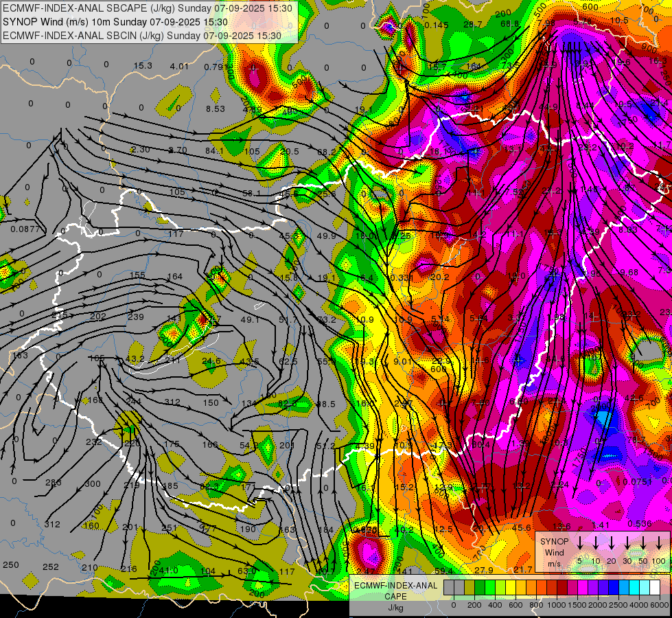Click the SBCAPE title line at top
Image resolution: width=672 pixels, height=618 pixels.
[x=148, y=8]
